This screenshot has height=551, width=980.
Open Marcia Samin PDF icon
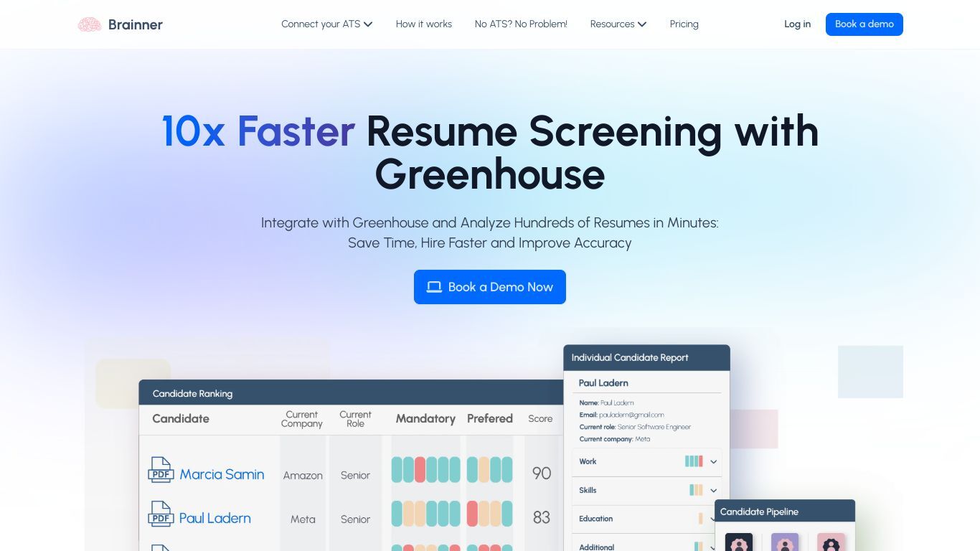coord(161,470)
